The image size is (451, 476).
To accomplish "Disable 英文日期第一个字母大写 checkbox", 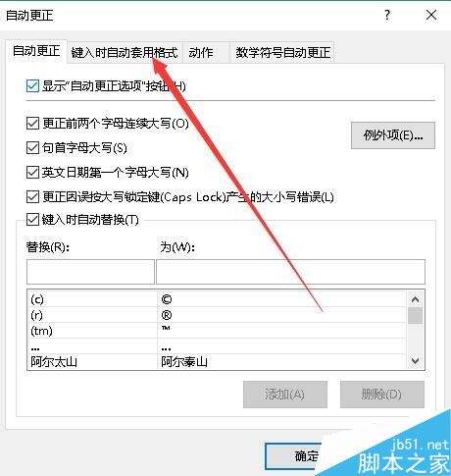I will click(x=32, y=173).
